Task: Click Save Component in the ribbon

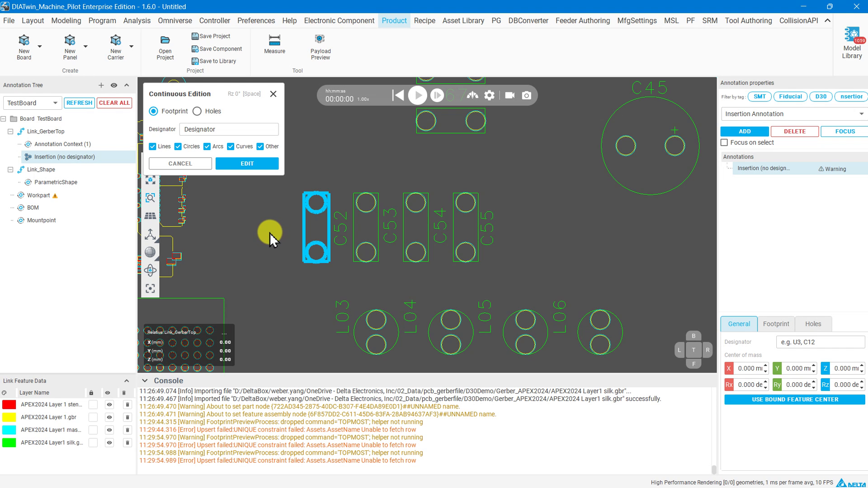Action: (217, 49)
